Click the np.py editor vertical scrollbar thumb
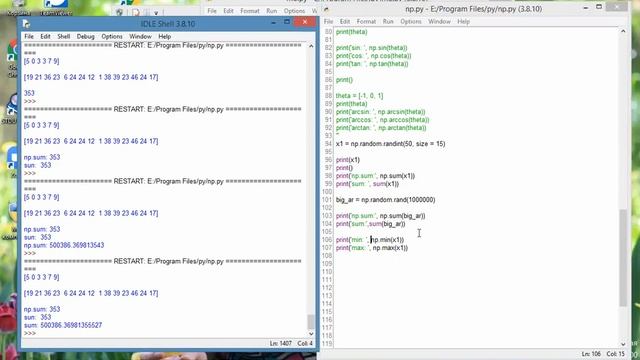The height and width of the screenshot is (360, 640). point(623,258)
